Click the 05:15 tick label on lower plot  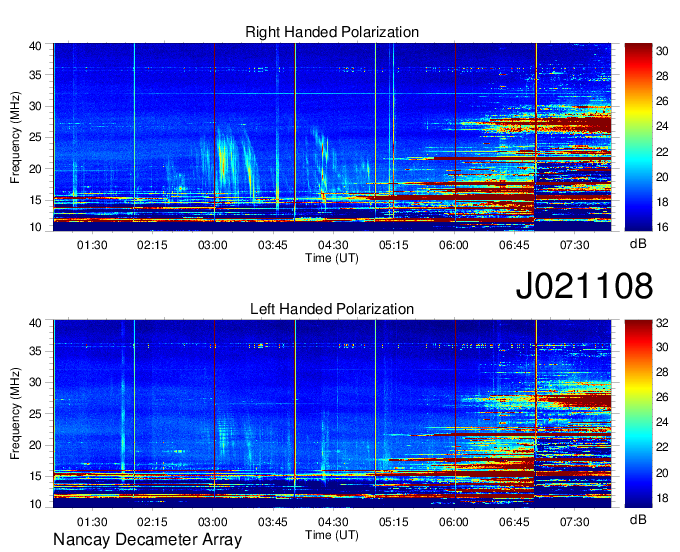pyautogui.click(x=393, y=522)
